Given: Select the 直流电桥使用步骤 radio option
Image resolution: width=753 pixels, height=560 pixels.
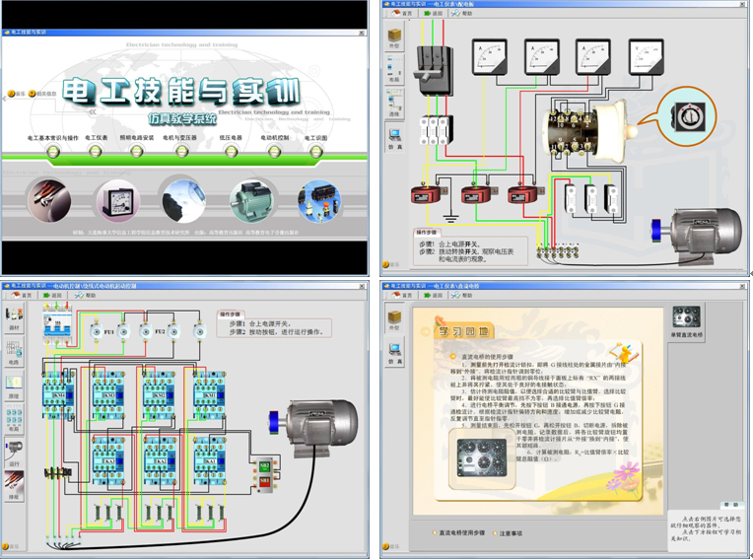Looking at the screenshot, I should point(435,533).
